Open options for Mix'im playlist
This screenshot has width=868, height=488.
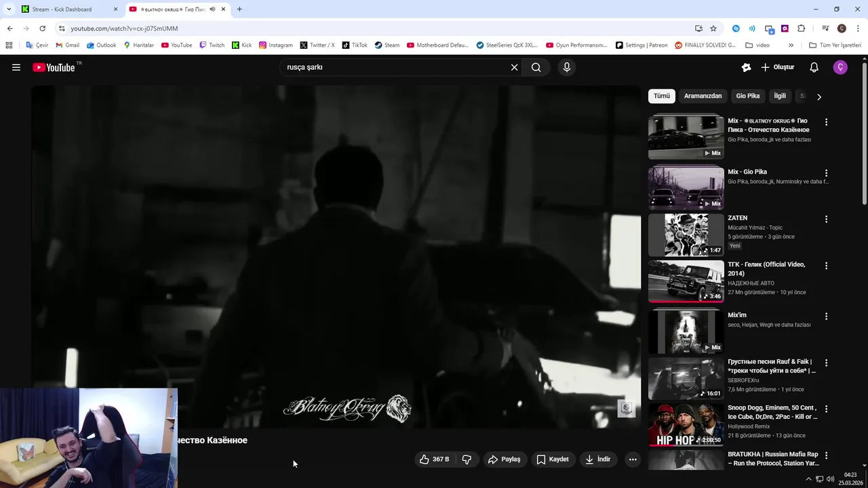(x=826, y=316)
